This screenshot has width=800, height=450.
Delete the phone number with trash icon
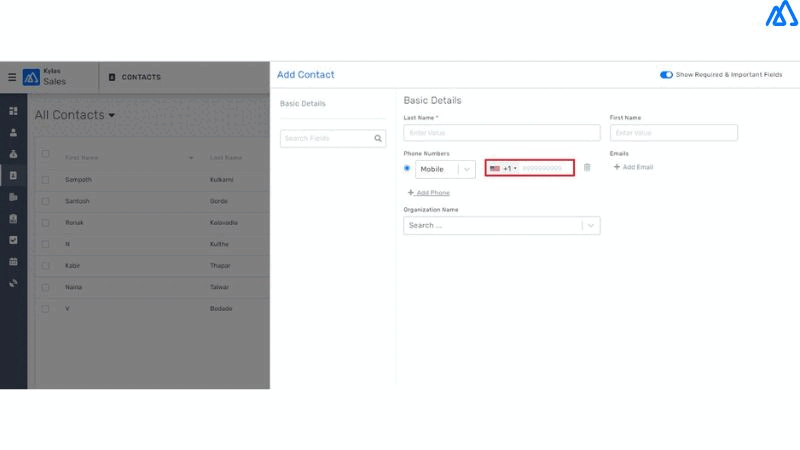pyautogui.click(x=587, y=168)
